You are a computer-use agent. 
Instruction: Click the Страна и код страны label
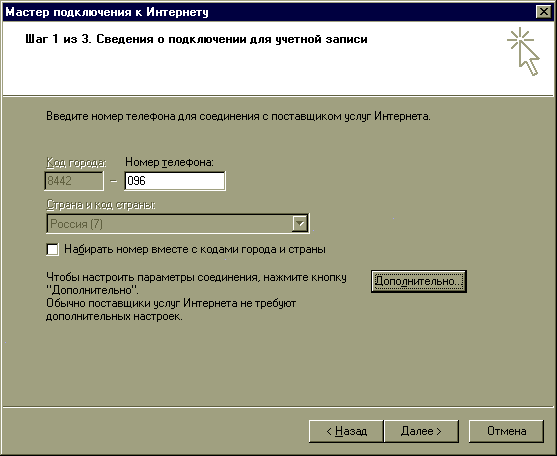pyautogui.click(x=101, y=205)
